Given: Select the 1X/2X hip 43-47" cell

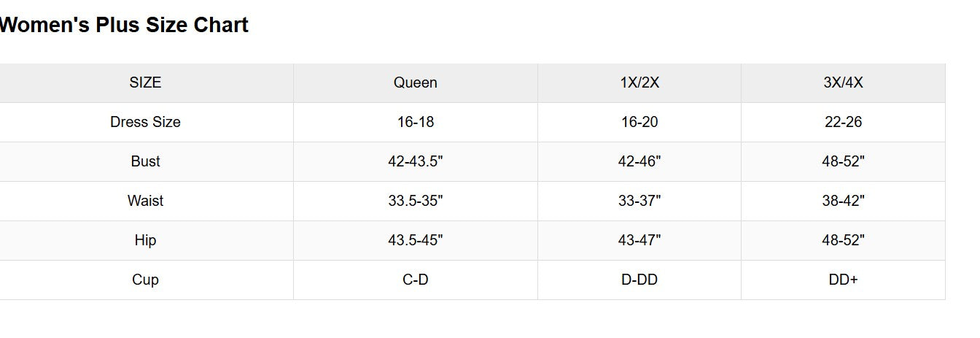Looking at the screenshot, I should [x=639, y=240].
